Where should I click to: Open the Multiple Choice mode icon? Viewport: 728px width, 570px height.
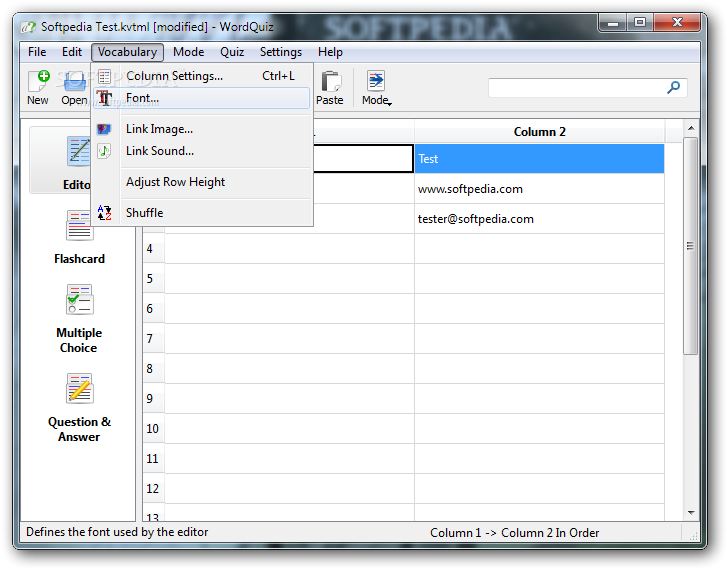point(79,299)
